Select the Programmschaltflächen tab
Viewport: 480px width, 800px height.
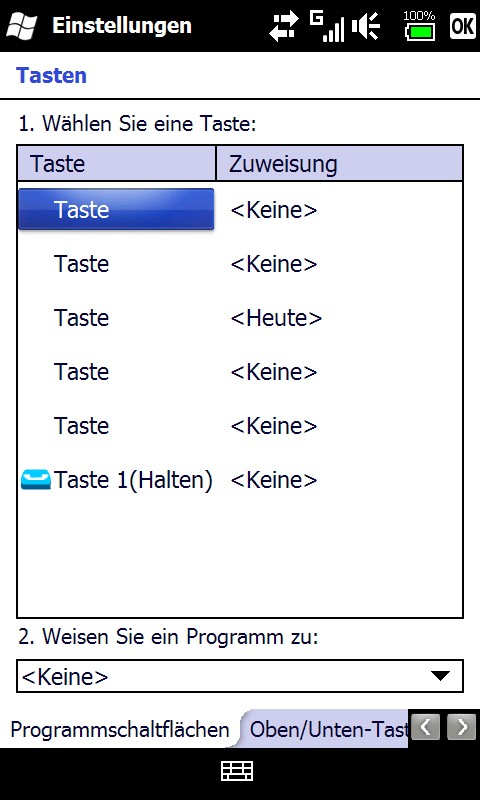(120, 729)
